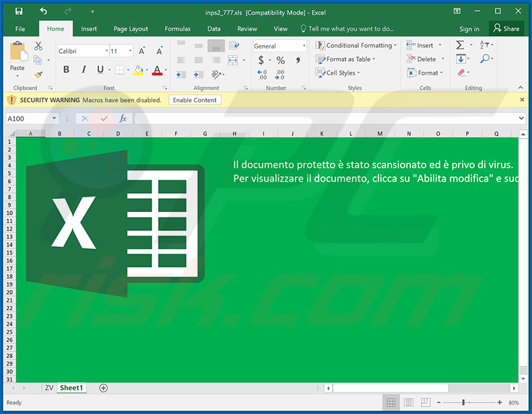Click the Clear eraser icon
Viewport: 532px width, 414px height.
(461, 72)
